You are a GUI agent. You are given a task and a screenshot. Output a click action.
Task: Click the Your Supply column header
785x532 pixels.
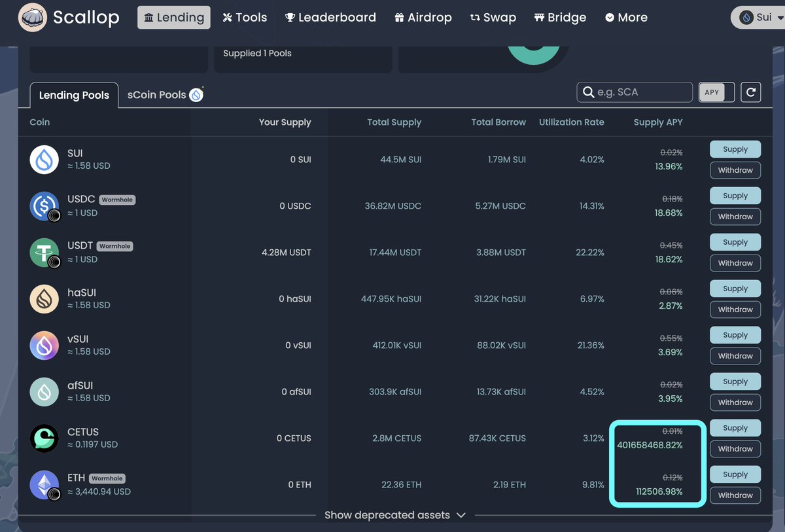point(285,122)
